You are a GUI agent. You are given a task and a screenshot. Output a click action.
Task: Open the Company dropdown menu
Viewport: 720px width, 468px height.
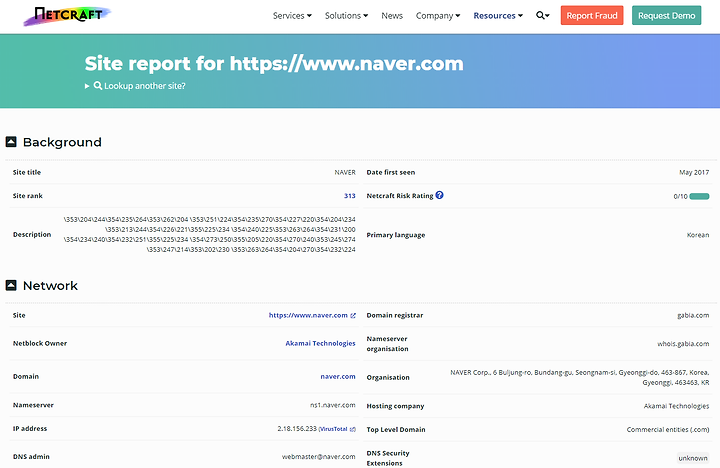click(438, 16)
